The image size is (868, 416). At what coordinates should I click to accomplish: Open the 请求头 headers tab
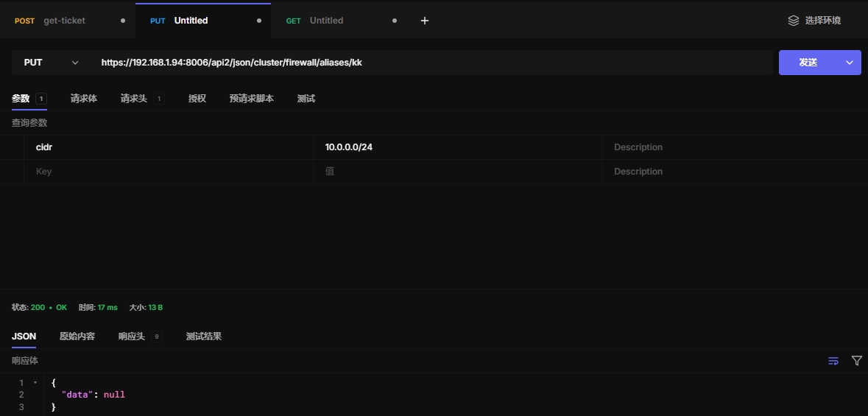134,99
